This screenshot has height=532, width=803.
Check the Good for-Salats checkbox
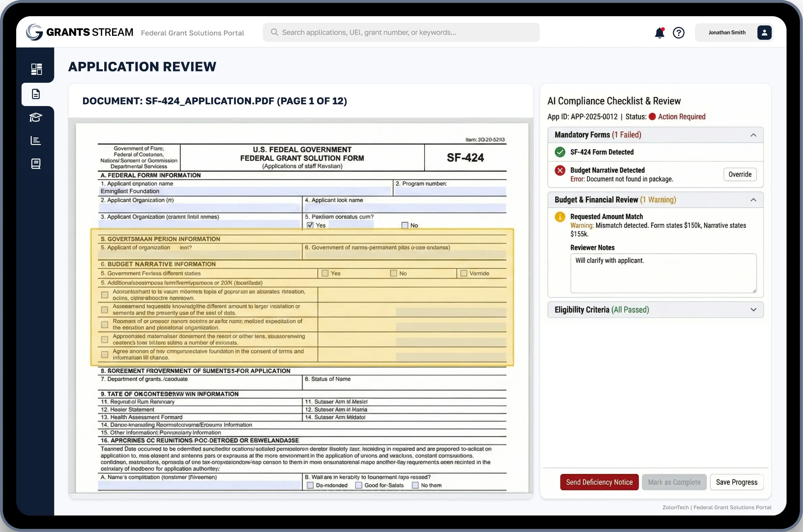pos(359,485)
